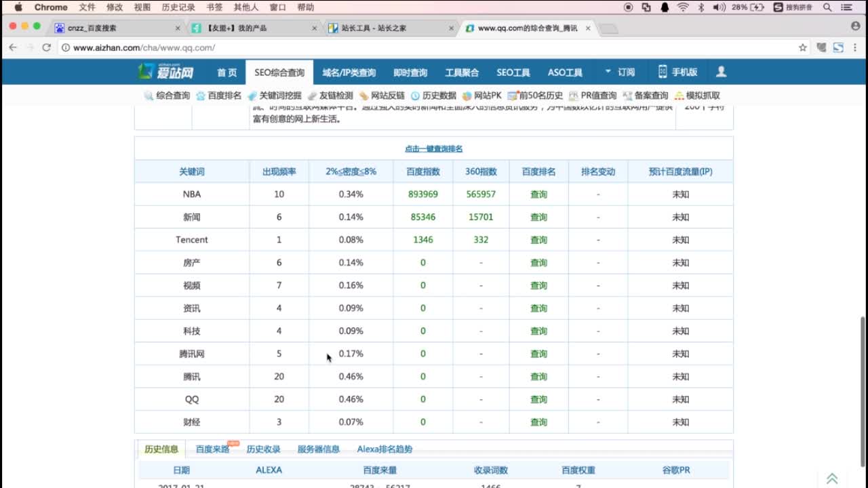The width and height of the screenshot is (868, 488).
Task: Click 查询 for the NBA keyword row
Action: pos(538,195)
